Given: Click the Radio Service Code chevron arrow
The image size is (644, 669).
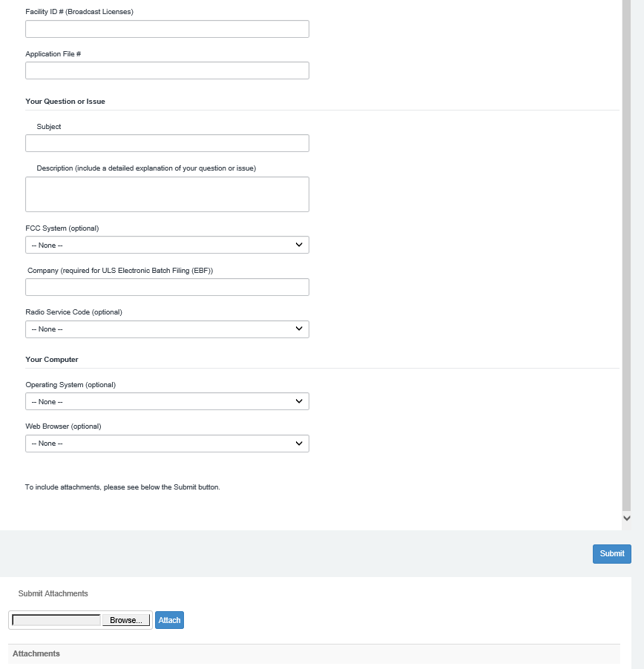Looking at the screenshot, I should pyautogui.click(x=299, y=329).
